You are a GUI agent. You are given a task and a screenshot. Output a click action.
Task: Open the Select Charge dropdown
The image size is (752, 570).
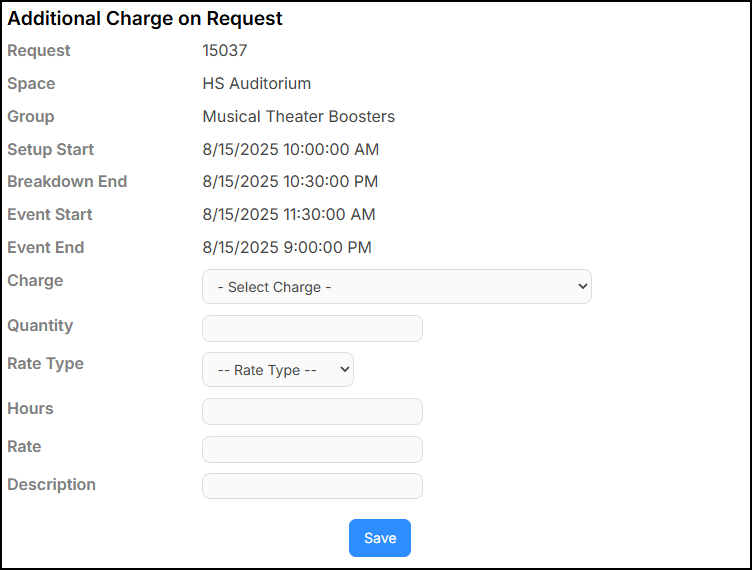click(x=397, y=287)
